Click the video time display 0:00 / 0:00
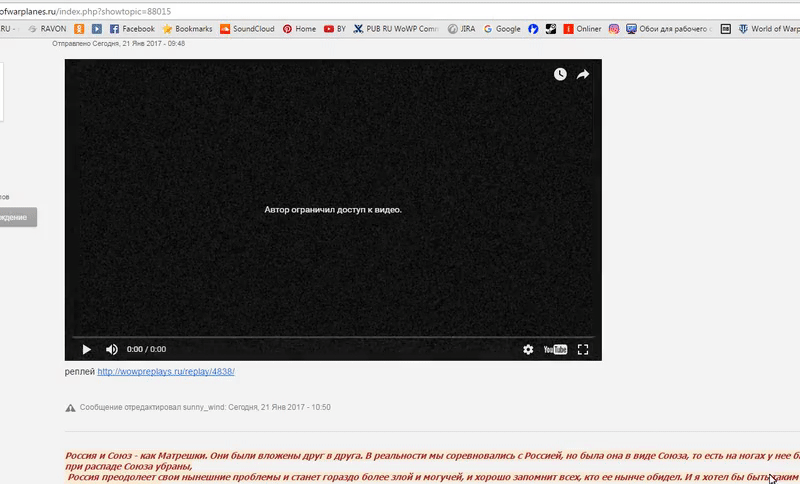The width and height of the screenshot is (800, 484). point(146,349)
